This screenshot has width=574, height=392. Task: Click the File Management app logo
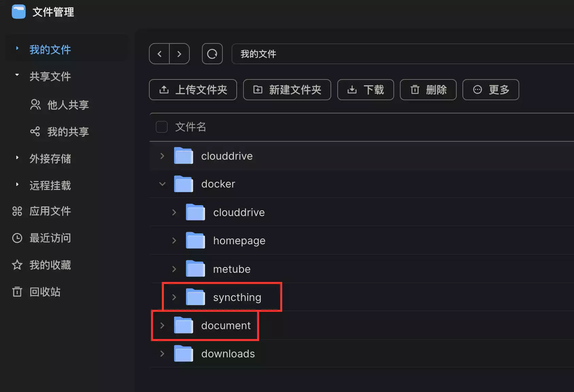point(19,12)
